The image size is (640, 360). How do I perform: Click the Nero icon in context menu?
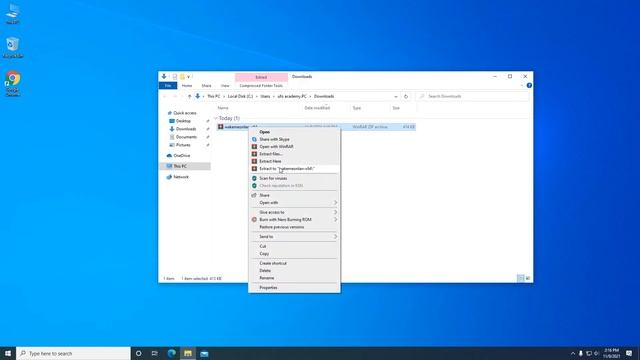coord(254,220)
